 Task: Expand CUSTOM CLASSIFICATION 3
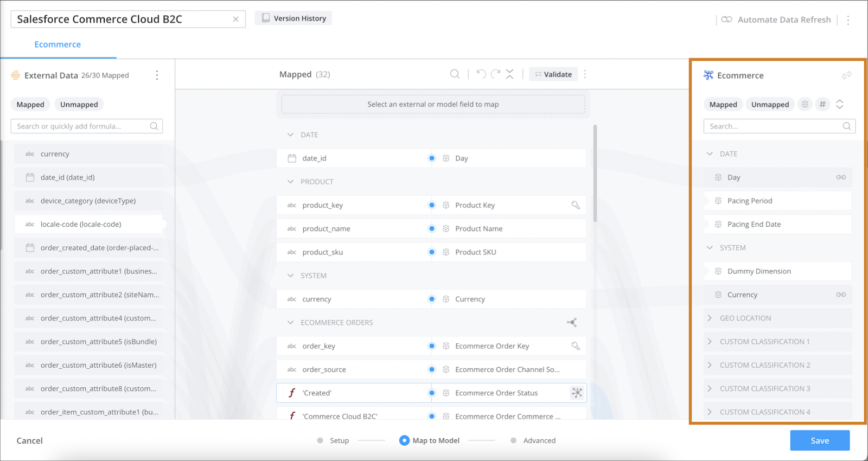[x=777, y=389]
